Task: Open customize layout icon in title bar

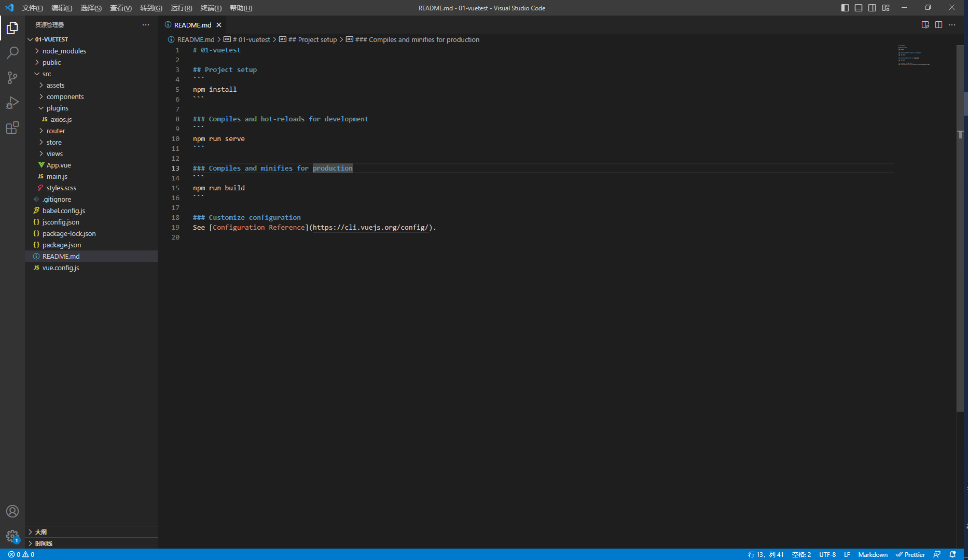Action: click(886, 8)
